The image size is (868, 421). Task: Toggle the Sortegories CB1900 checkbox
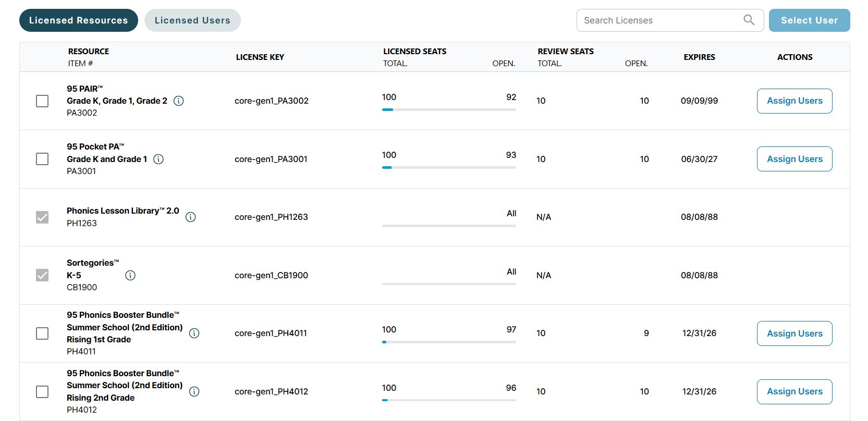42,275
